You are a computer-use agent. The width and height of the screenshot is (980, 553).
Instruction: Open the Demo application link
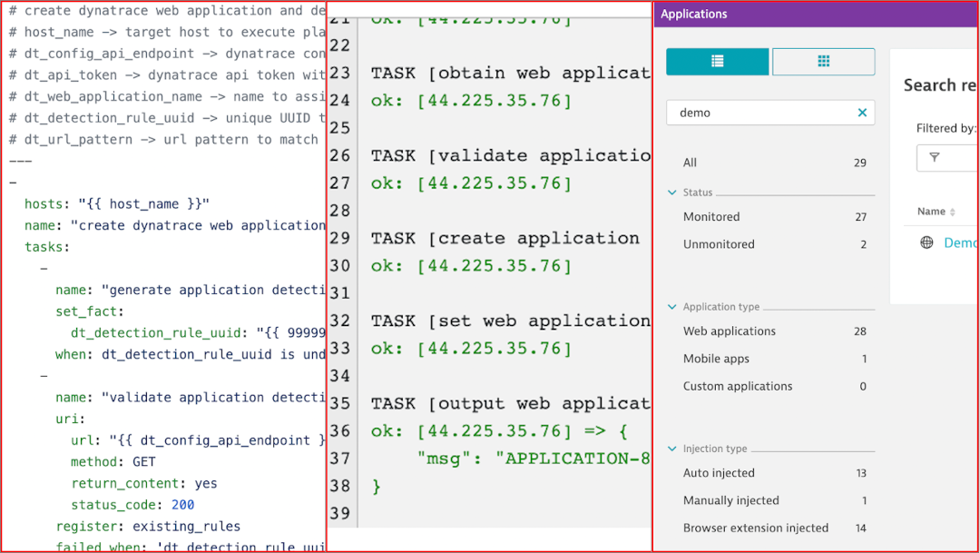(963, 242)
